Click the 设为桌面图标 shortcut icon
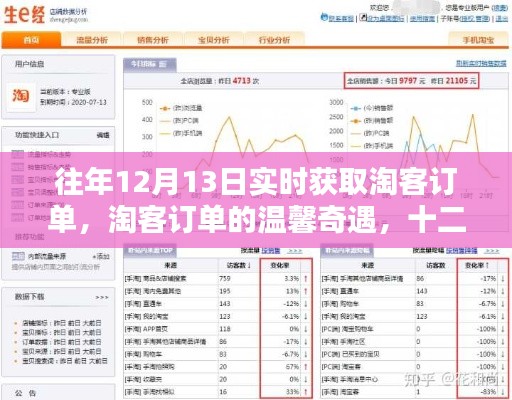 pyautogui.click(x=363, y=17)
